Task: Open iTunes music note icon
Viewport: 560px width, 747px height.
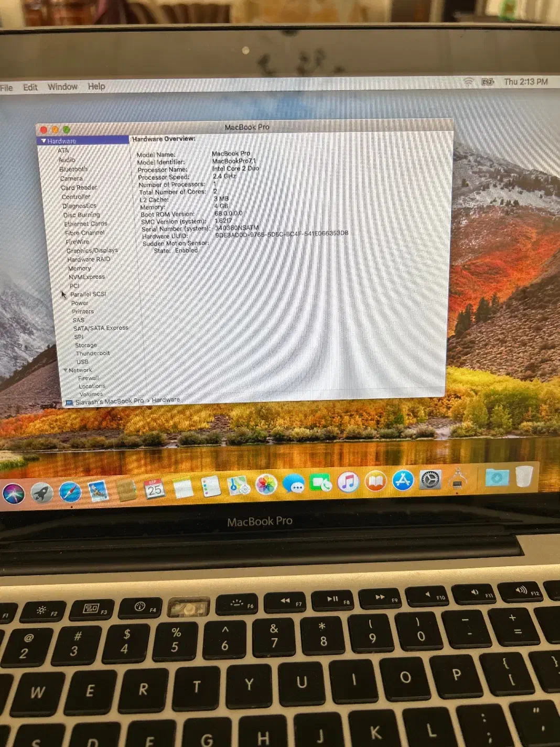Action: coord(348,481)
